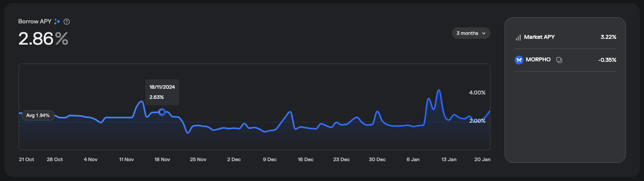Click the question mark help icon
This screenshot has width=644, height=181.
67,22
